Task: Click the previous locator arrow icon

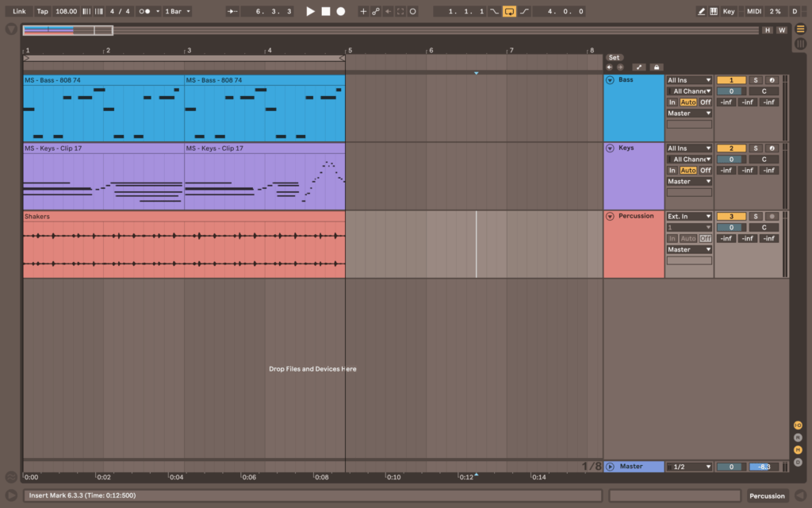Action: tap(610, 67)
